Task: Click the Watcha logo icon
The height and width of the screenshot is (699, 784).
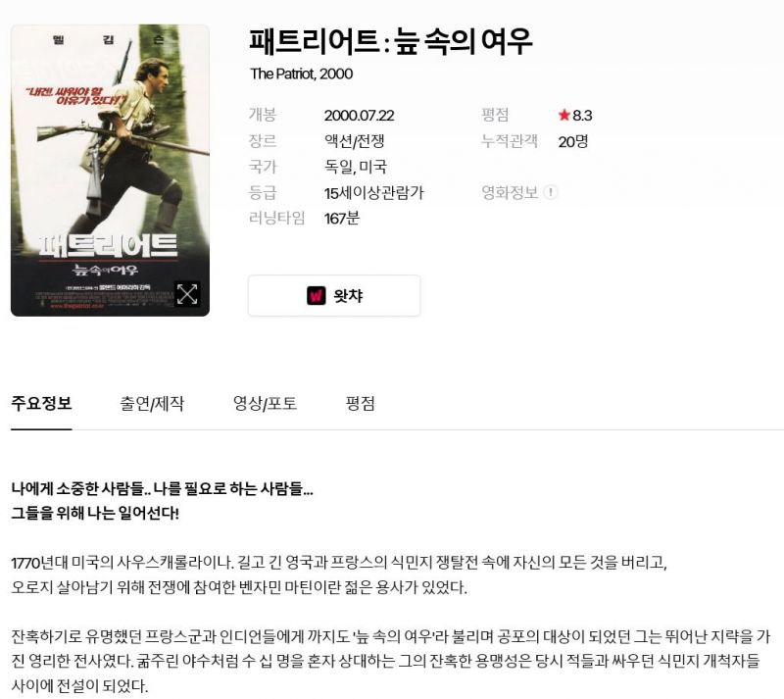Action: pyautogui.click(x=316, y=296)
